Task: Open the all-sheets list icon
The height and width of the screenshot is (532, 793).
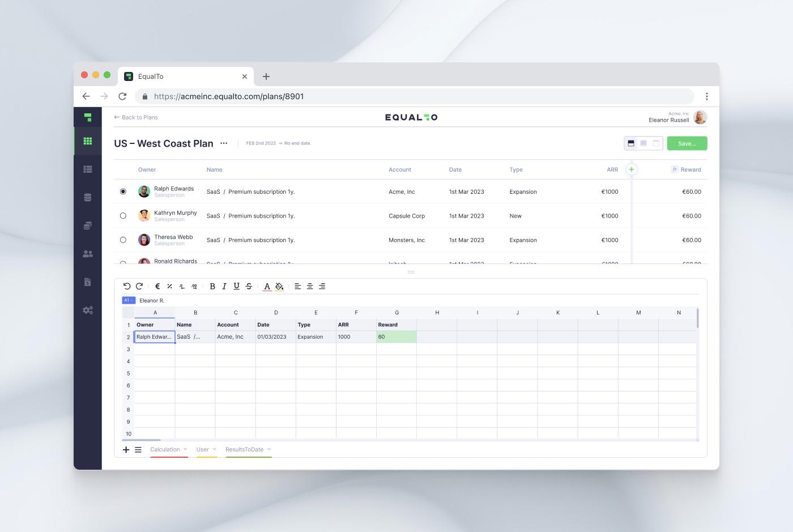Action: (x=138, y=450)
